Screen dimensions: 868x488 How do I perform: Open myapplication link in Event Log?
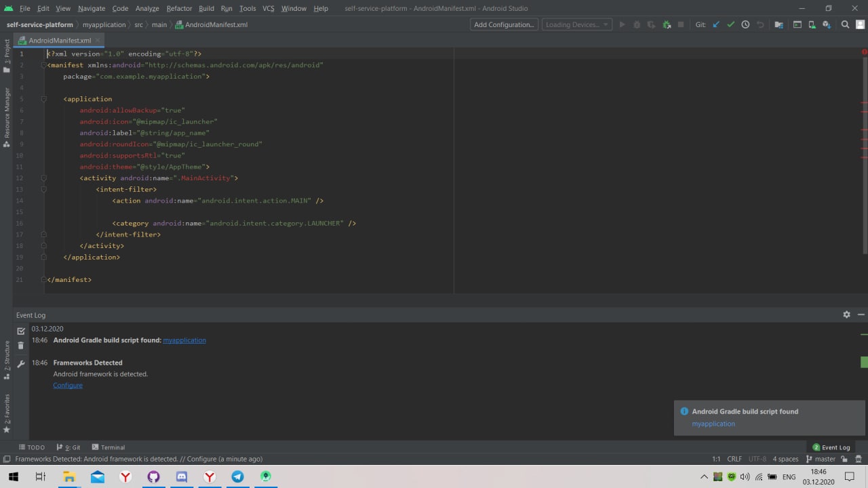tap(184, 340)
